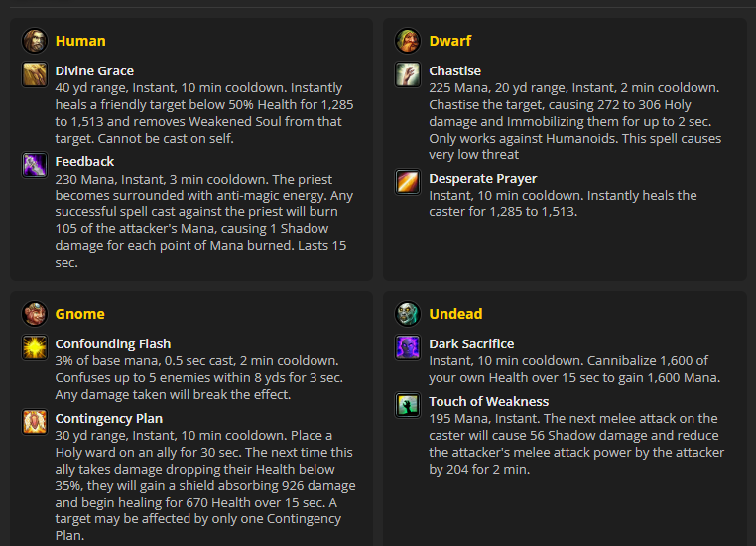756x546 pixels.
Task: Follow the Undead heading link
Action: coord(455,314)
